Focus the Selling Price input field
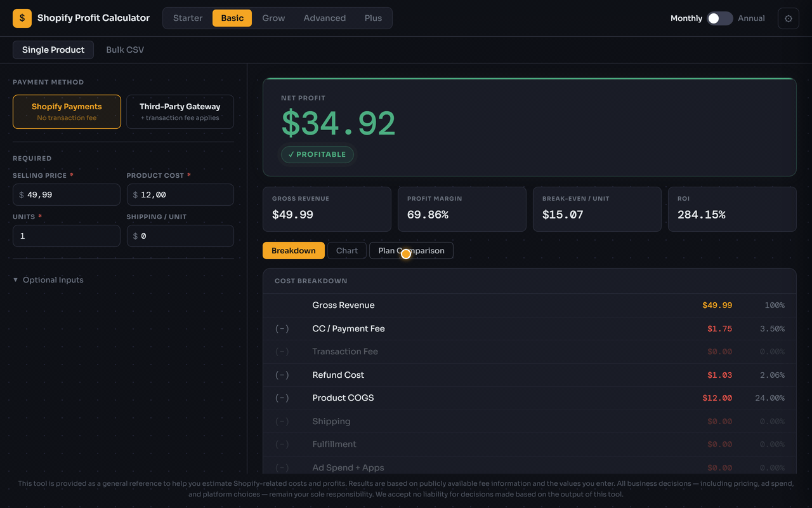812x508 pixels. tap(67, 195)
